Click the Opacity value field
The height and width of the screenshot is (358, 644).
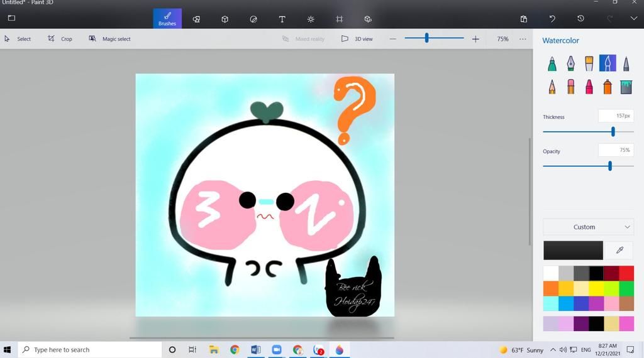(x=616, y=150)
